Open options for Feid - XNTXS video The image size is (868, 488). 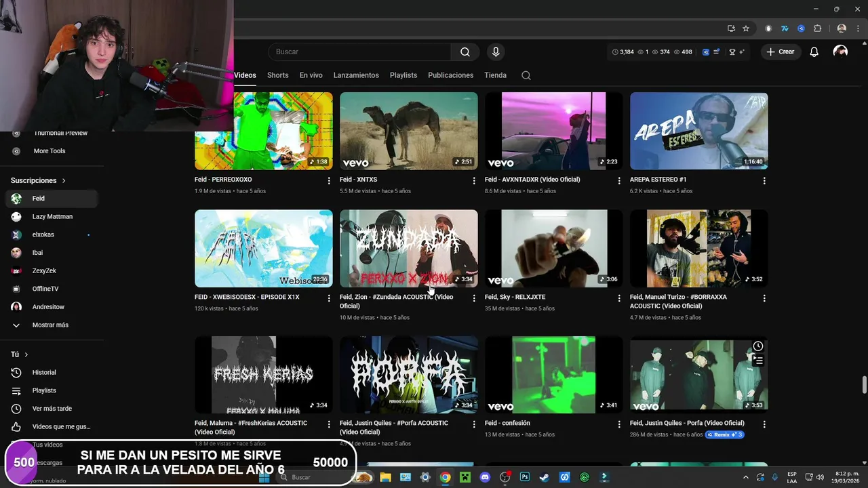[x=474, y=181]
